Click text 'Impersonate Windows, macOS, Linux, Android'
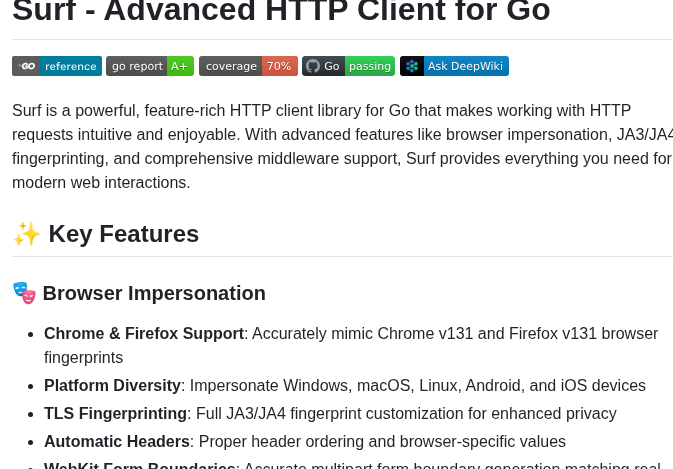673x469 pixels. [x=355, y=385]
